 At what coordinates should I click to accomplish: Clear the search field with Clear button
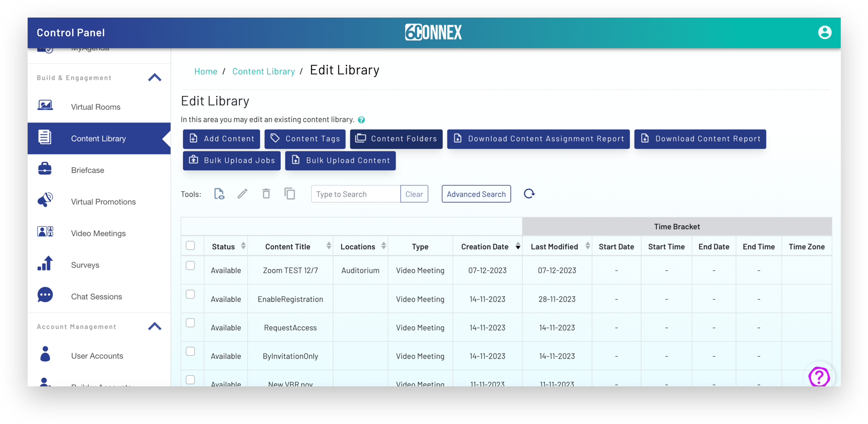414,194
